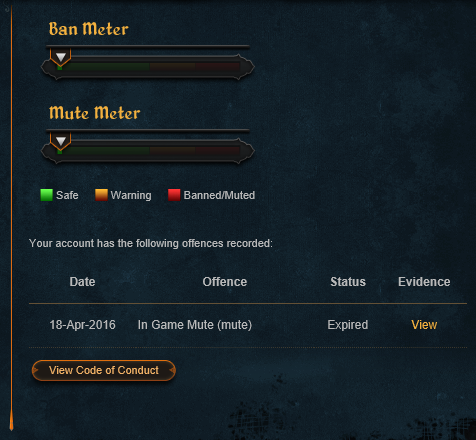Viewport: 476px width, 440px height.
Task: Click the Offence column header
Action: click(x=225, y=282)
